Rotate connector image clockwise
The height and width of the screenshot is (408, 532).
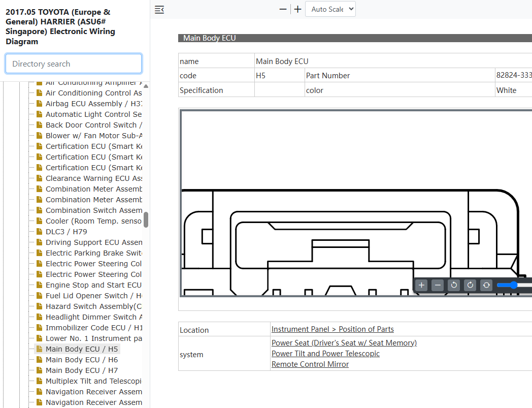pyautogui.click(x=470, y=285)
